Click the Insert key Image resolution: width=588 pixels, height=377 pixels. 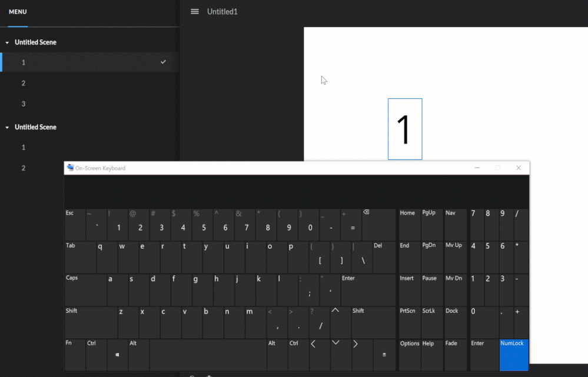(x=410, y=290)
